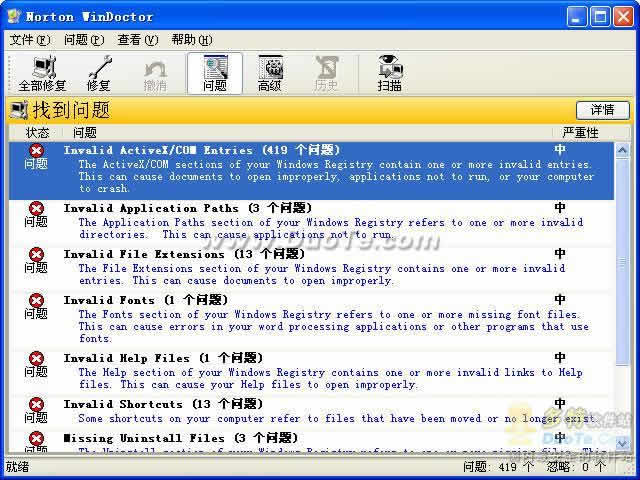Viewport: 640px width, 480px height.
Task: Open the 问题(P) menu
Action: [84, 40]
